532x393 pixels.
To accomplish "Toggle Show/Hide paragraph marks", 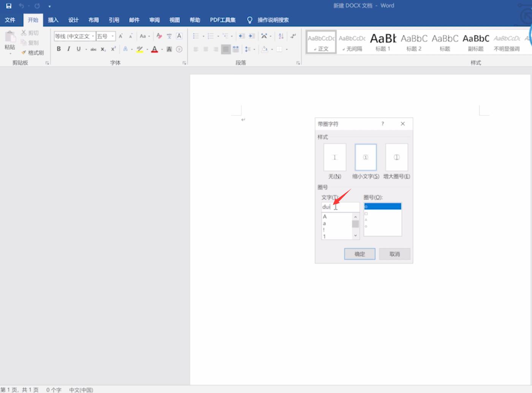I will pos(293,36).
